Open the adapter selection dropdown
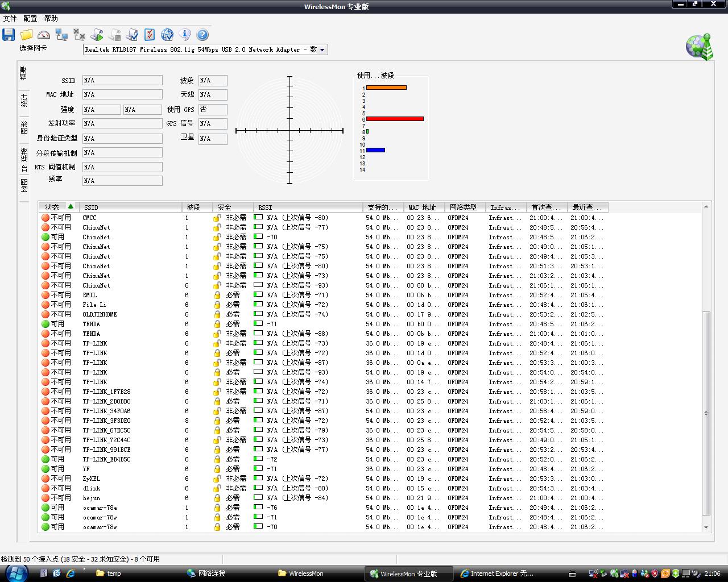 click(x=322, y=49)
